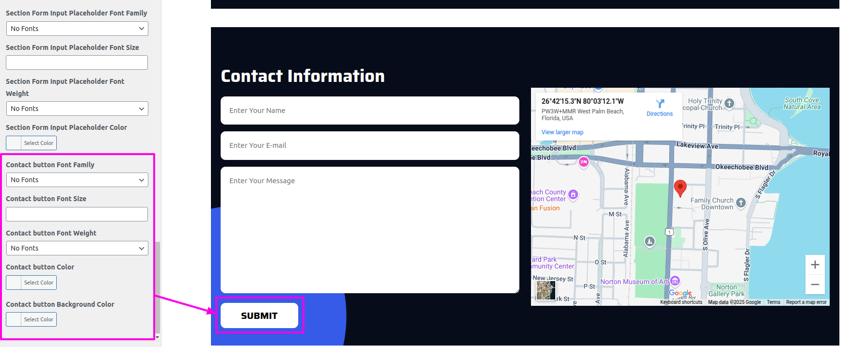Click the pink hotel marker near Okeechobee Blvd

[584, 162]
